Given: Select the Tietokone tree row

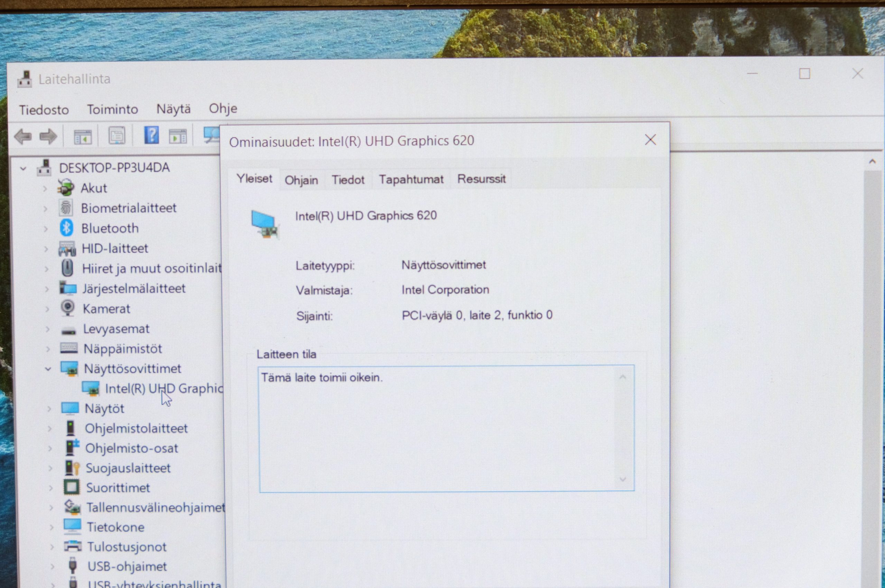Looking at the screenshot, I should 115,527.
